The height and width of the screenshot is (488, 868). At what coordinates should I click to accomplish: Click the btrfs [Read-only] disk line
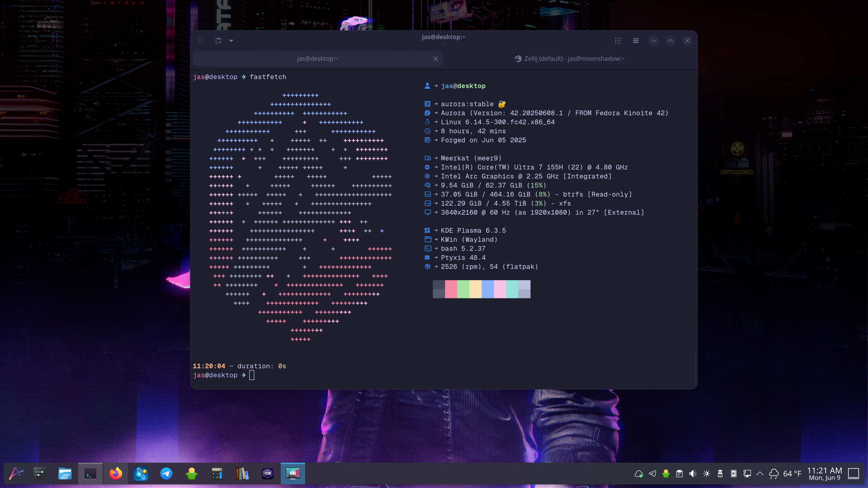point(536,194)
